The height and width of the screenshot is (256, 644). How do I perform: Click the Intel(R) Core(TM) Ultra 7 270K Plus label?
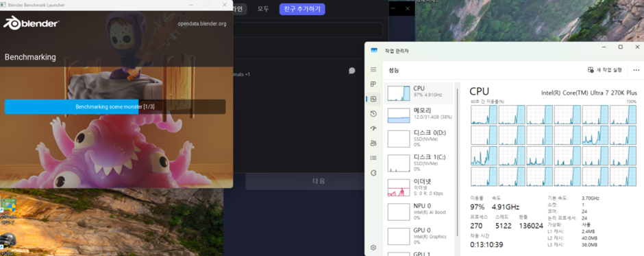[x=589, y=93]
